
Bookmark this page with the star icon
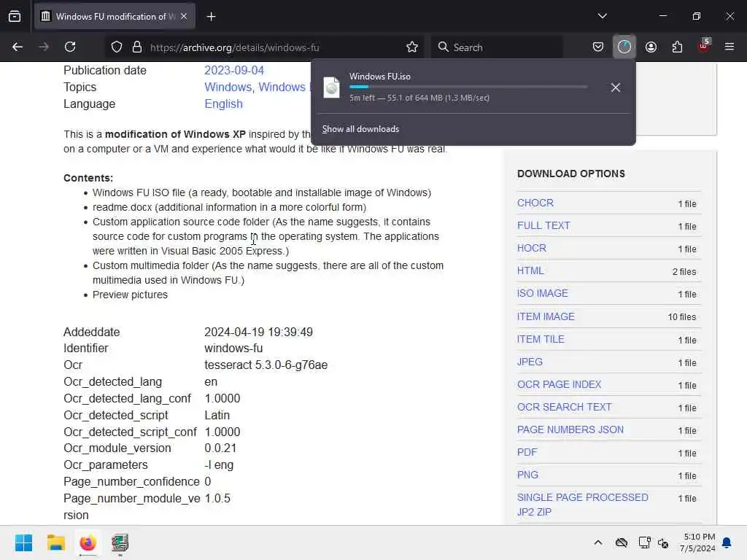click(412, 47)
